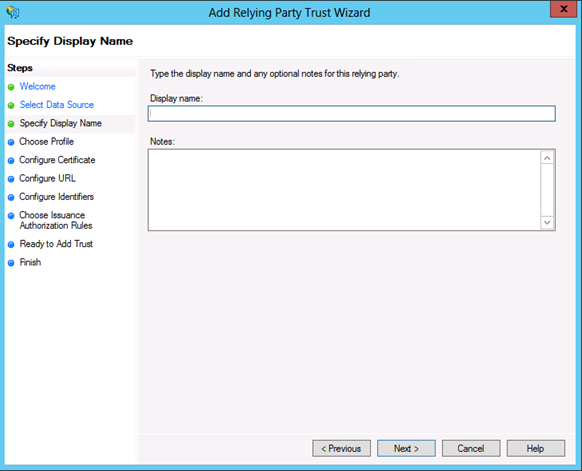Click the Previous button

click(x=341, y=448)
